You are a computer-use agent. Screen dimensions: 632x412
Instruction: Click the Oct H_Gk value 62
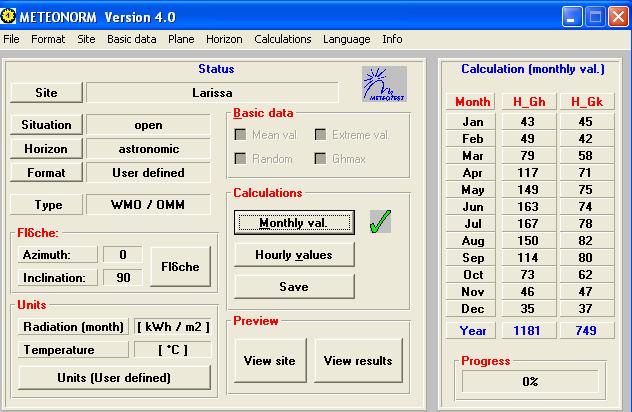point(587,275)
